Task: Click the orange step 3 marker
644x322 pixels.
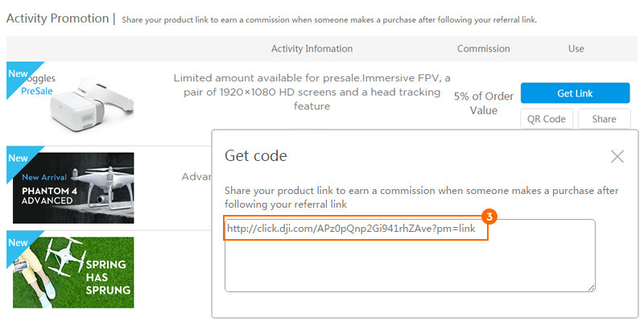Action: (489, 217)
